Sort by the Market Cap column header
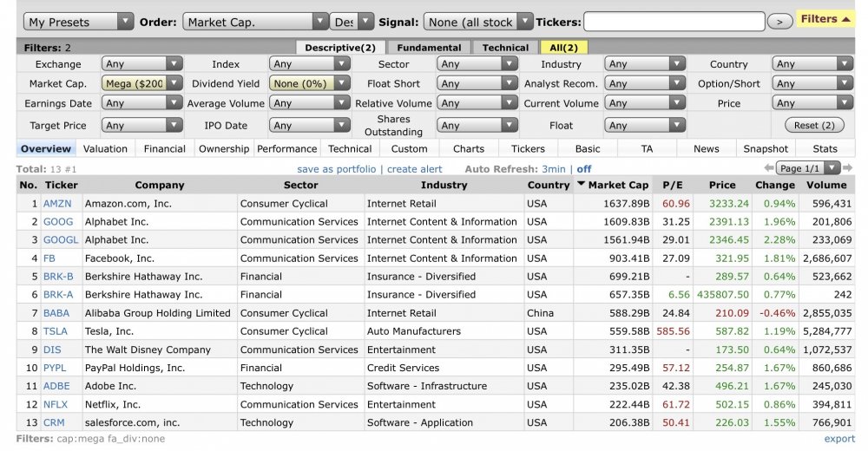Screen dimensions: 868x451 pos(618,185)
